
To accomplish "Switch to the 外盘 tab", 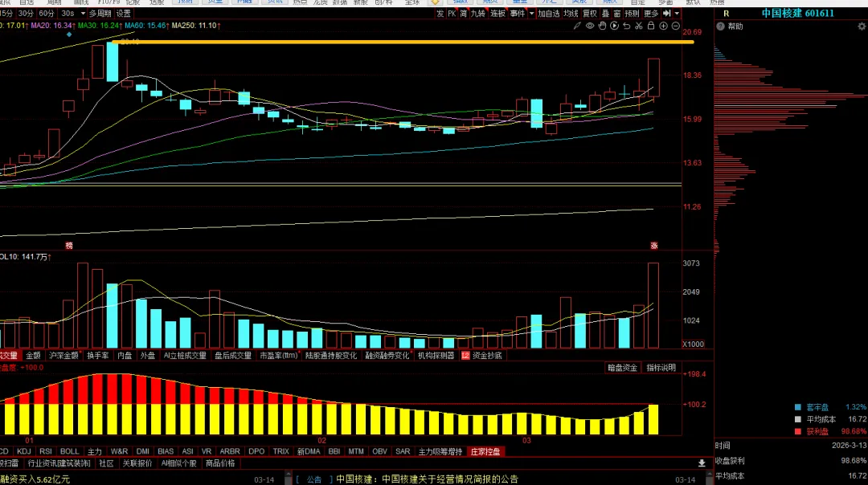I will point(147,356).
